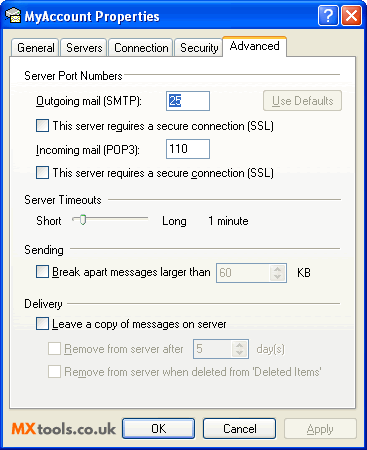Viewport: 367px width, 450px height.
Task: Click the Incoming mail POP3 port field
Action: coord(188,149)
